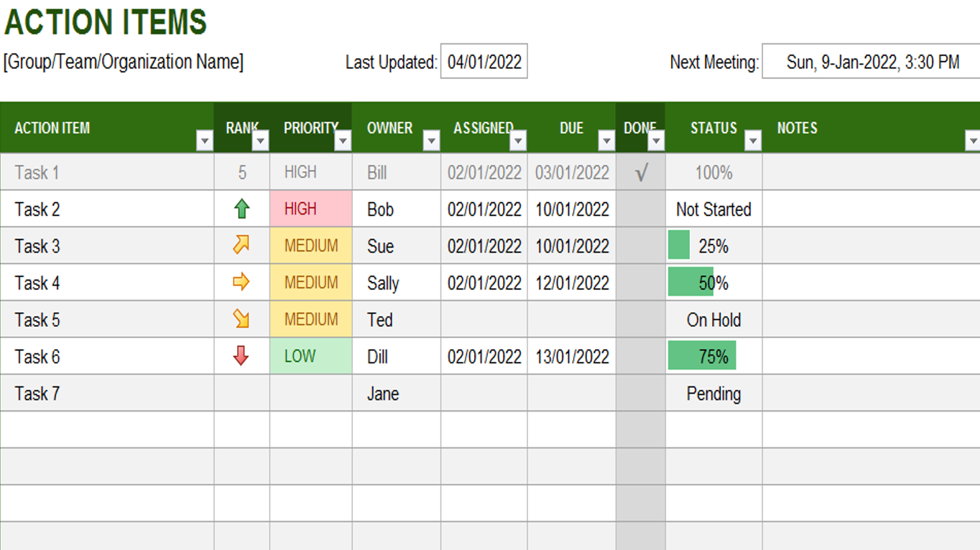Select the Task 1 cell
This screenshot has width=980, height=550.
point(107,172)
